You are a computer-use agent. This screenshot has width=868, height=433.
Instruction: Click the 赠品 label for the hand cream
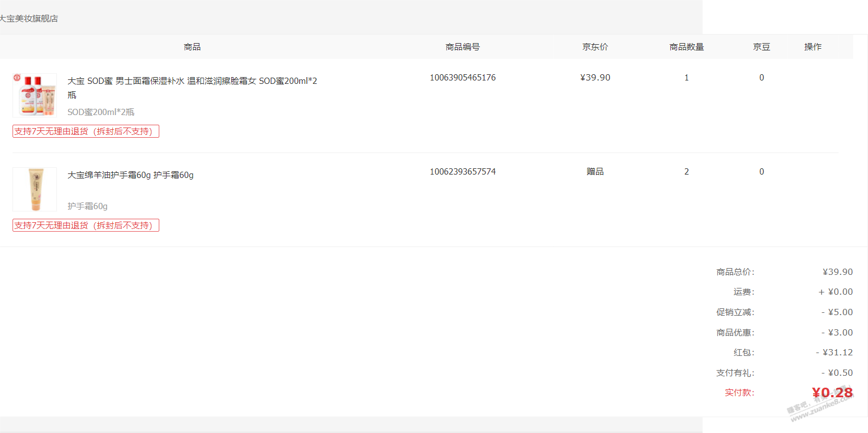pos(595,172)
